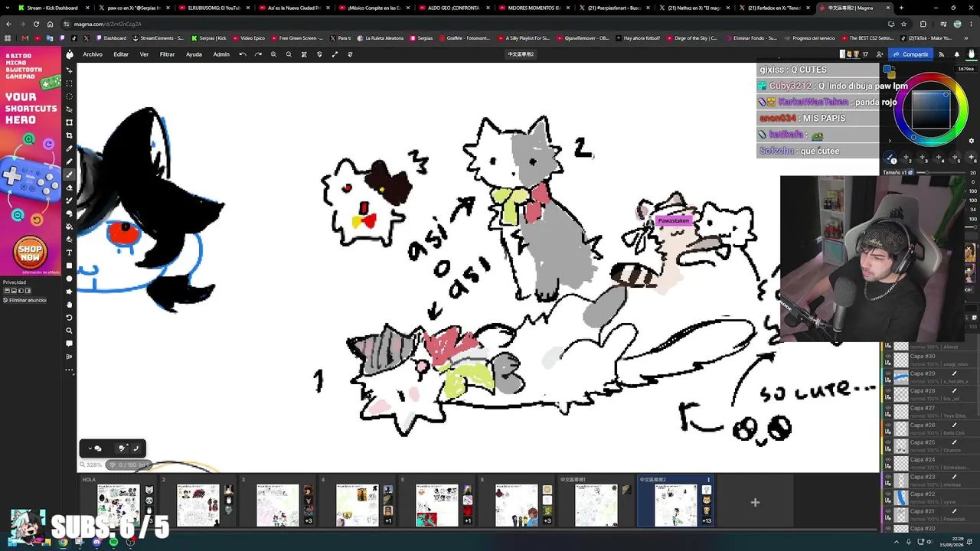Open chat panel dropdown chevron at bottom left
This screenshot has width=980, height=551.
90,448
